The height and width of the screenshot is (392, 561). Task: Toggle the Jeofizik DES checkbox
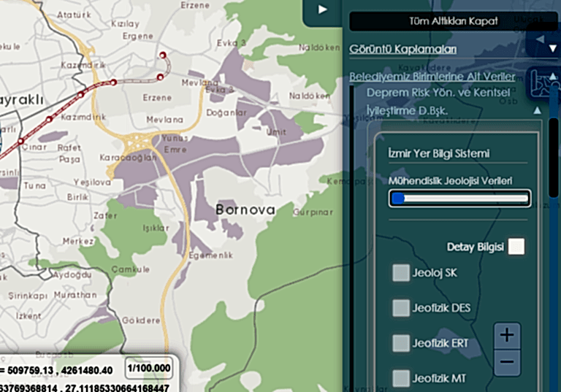(x=401, y=308)
